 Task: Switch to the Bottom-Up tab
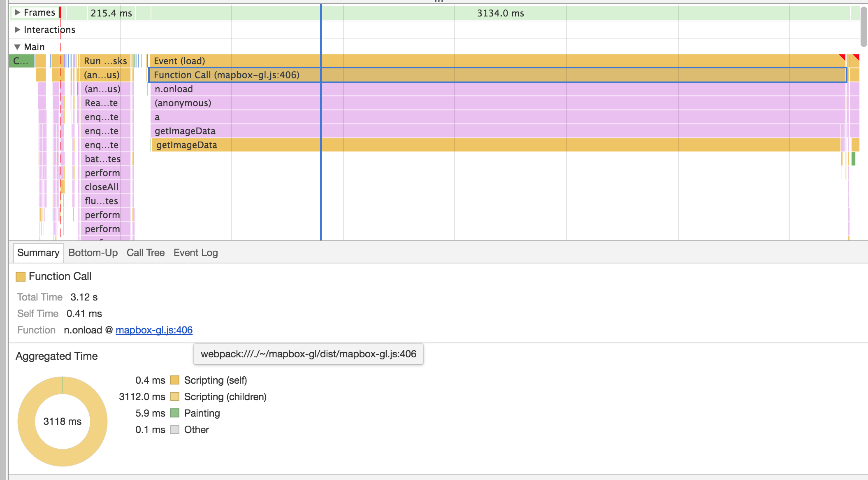93,252
